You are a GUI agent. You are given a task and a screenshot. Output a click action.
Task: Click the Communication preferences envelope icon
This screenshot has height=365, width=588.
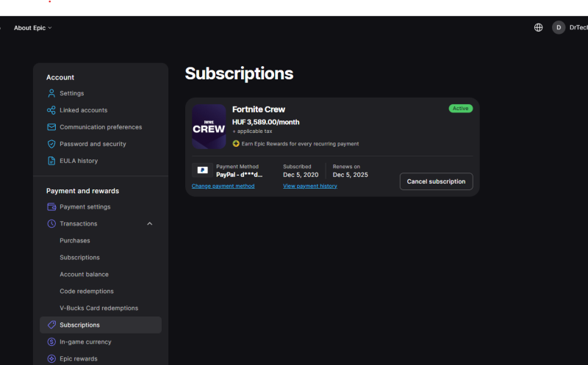pos(51,127)
